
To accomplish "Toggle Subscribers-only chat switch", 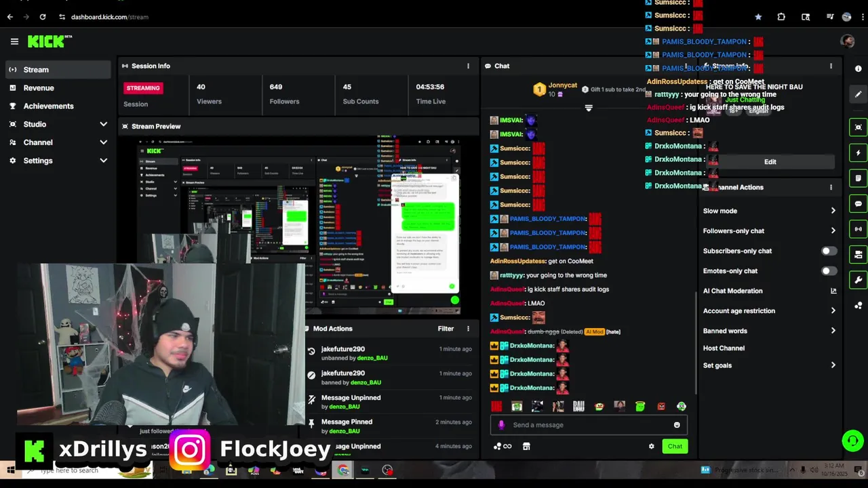I will [828, 251].
